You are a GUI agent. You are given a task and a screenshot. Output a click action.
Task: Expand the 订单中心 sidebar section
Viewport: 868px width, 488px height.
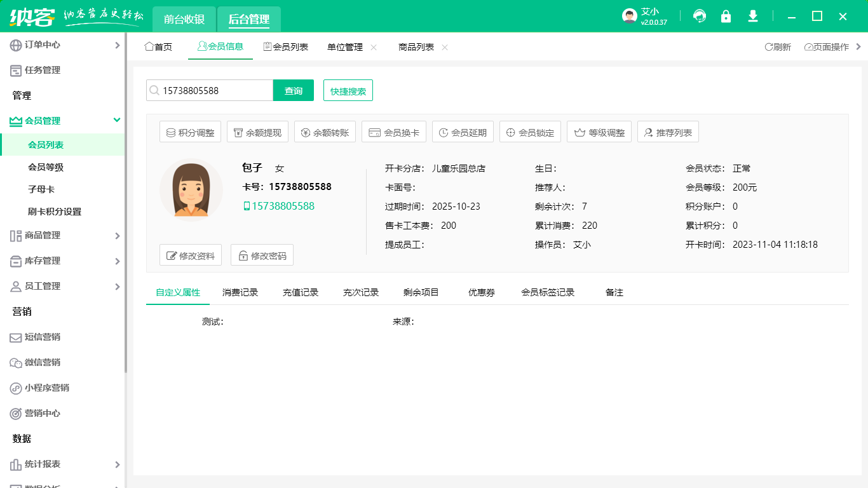coord(64,45)
